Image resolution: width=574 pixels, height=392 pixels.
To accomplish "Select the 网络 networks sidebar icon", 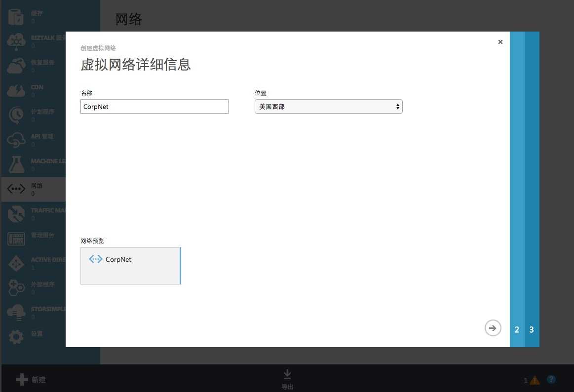I will click(x=16, y=189).
